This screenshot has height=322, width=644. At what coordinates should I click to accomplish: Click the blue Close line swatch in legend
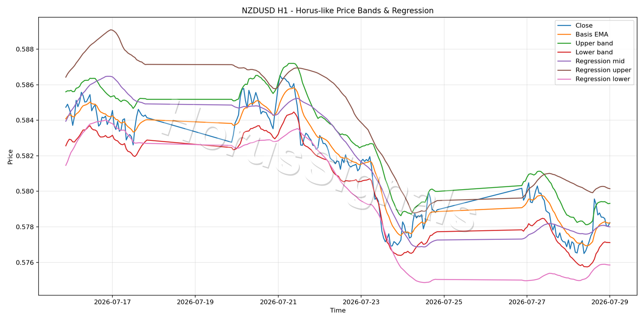click(564, 26)
